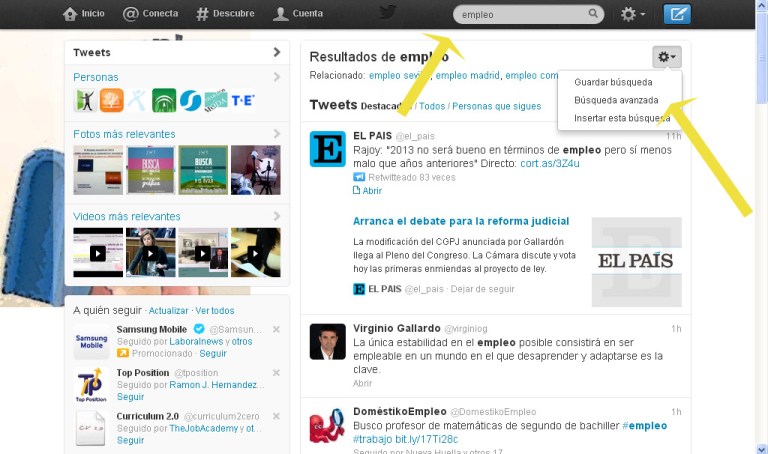
Task: Play third relevant video thumbnail
Action: 203,253
